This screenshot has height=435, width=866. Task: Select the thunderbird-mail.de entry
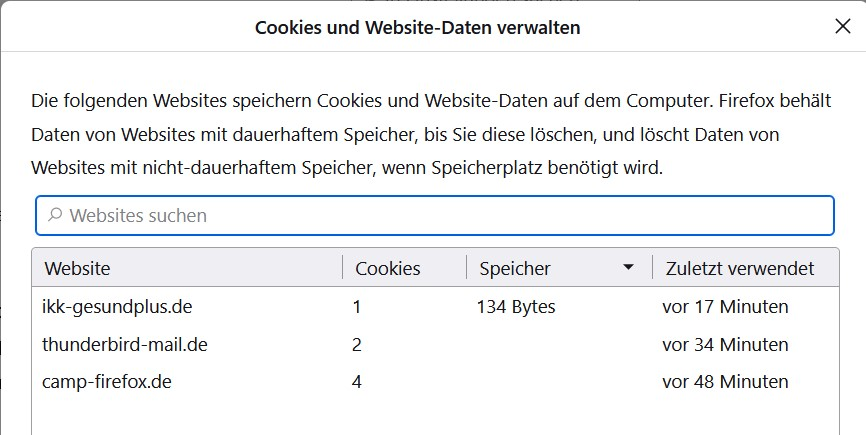(125, 345)
